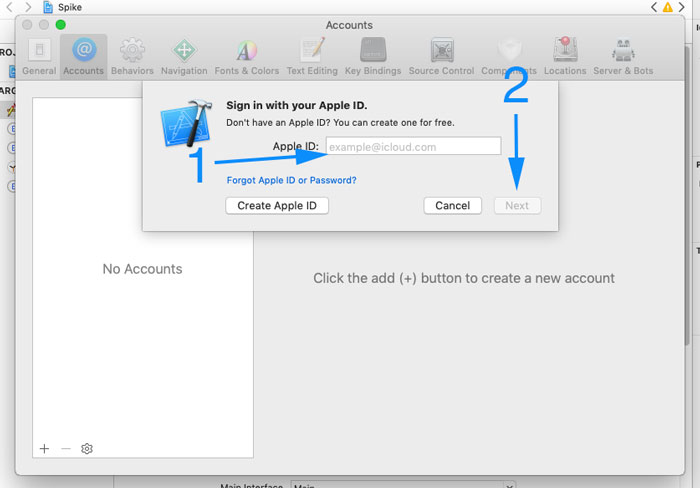The image size is (700, 488).
Task: Cancel the Apple ID sign-in dialog
Action: tap(452, 205)
